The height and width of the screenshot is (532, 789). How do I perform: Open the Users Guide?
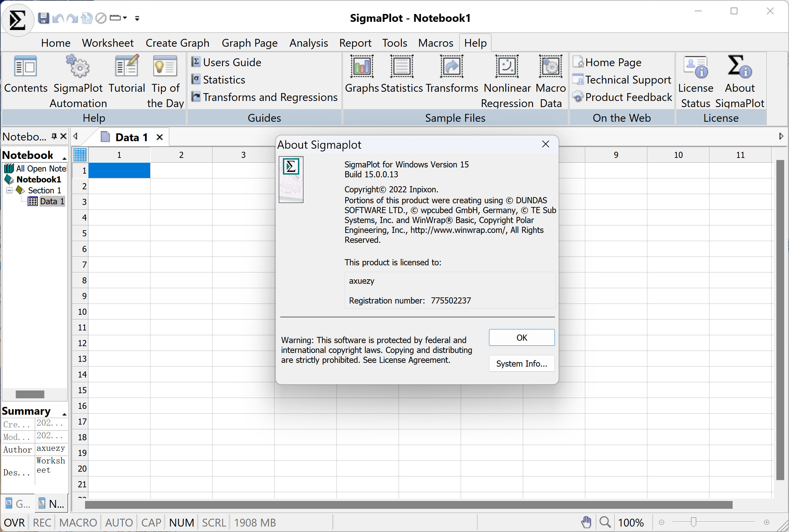(x=226, y=62)
